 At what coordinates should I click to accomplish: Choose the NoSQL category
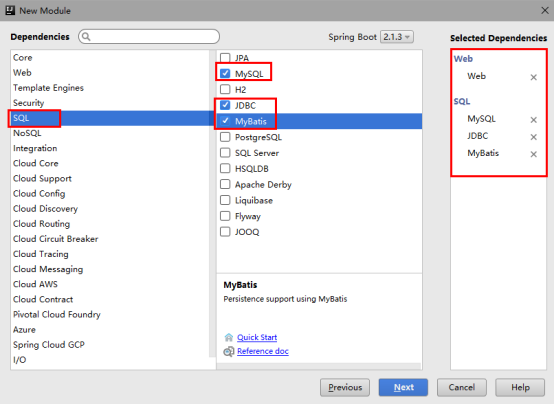(110, 133)
